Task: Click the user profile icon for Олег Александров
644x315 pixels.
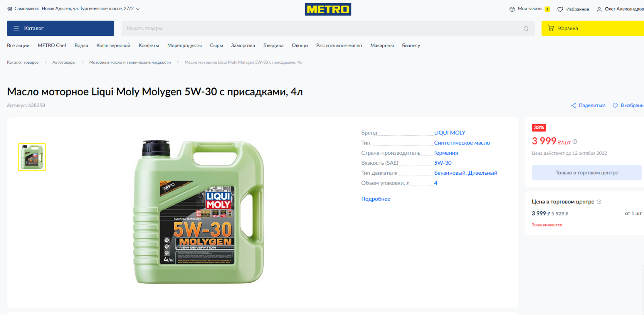Action: [x=599, y=9]
